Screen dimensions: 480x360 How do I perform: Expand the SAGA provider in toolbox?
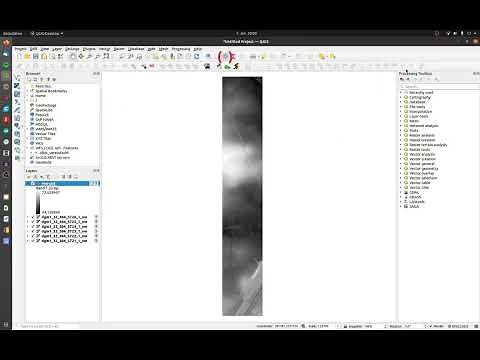pyautogui.click(x=401, y=207)
